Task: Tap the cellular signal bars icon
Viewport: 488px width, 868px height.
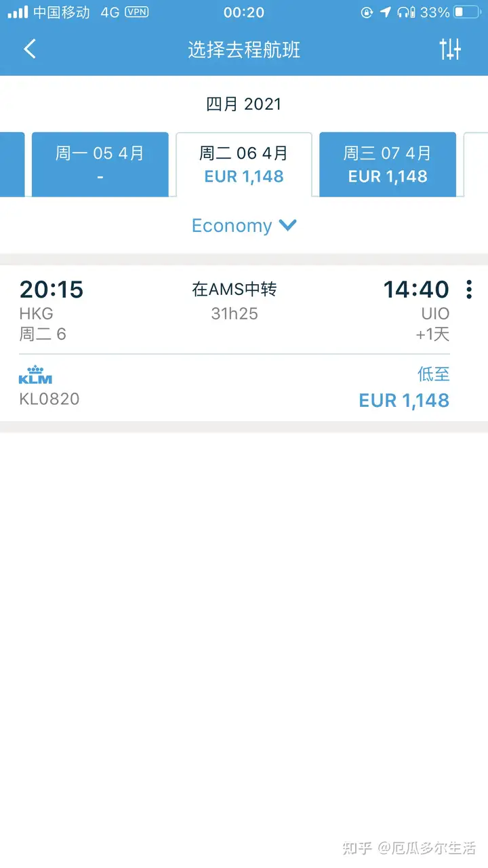Action: point(18,12)
